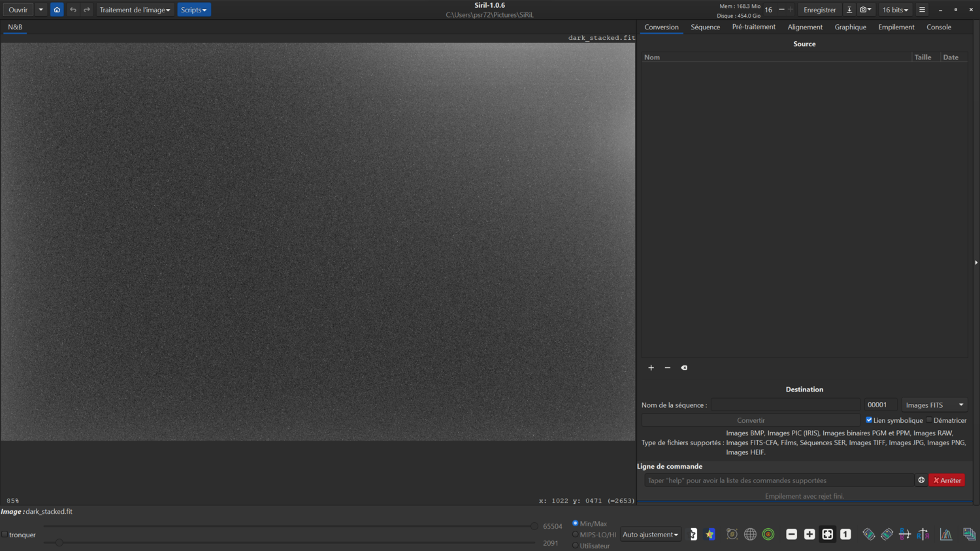980x551 pixels.
Task: Click the home directory icon
Action: click(x=57, y=10)
